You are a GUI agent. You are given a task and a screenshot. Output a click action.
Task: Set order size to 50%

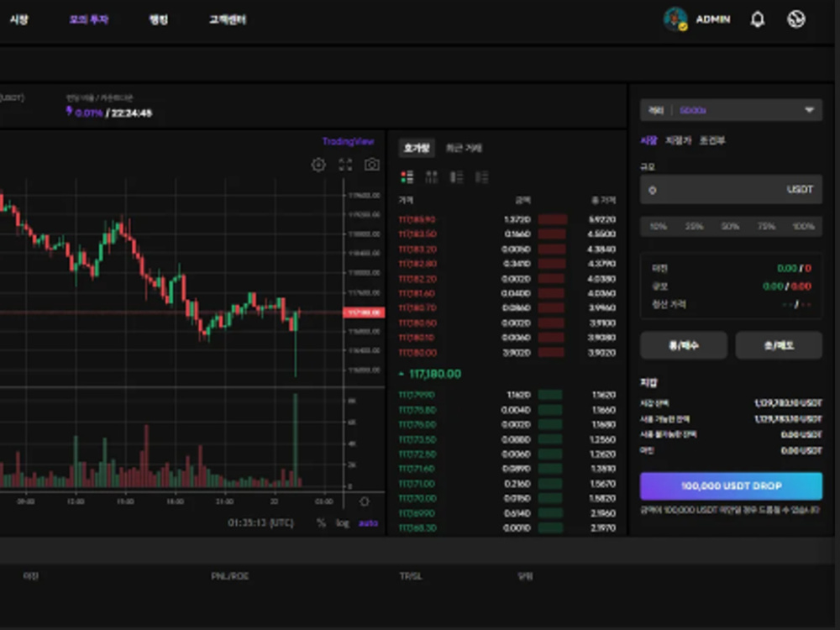(x=730, y=226)
